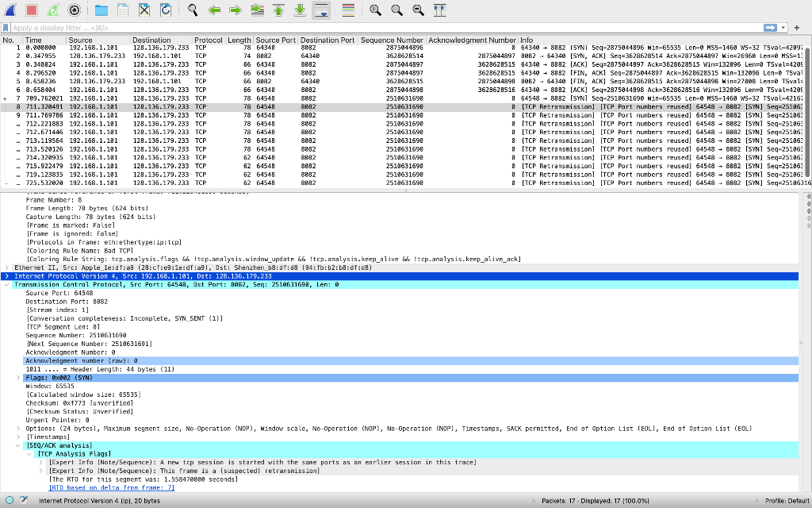The height and width of the screenshot is (508, 812).
Task: Reload the current capture file
Action: point(165,10)
